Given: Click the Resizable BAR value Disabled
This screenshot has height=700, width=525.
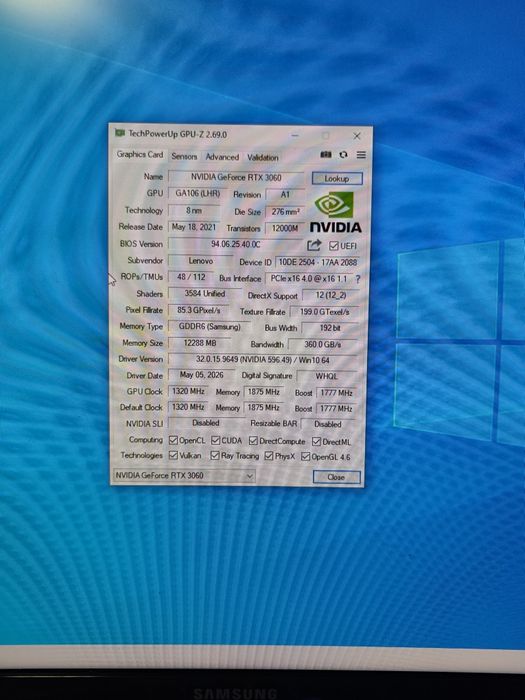Looking at the screenshot, I should 328,424.
